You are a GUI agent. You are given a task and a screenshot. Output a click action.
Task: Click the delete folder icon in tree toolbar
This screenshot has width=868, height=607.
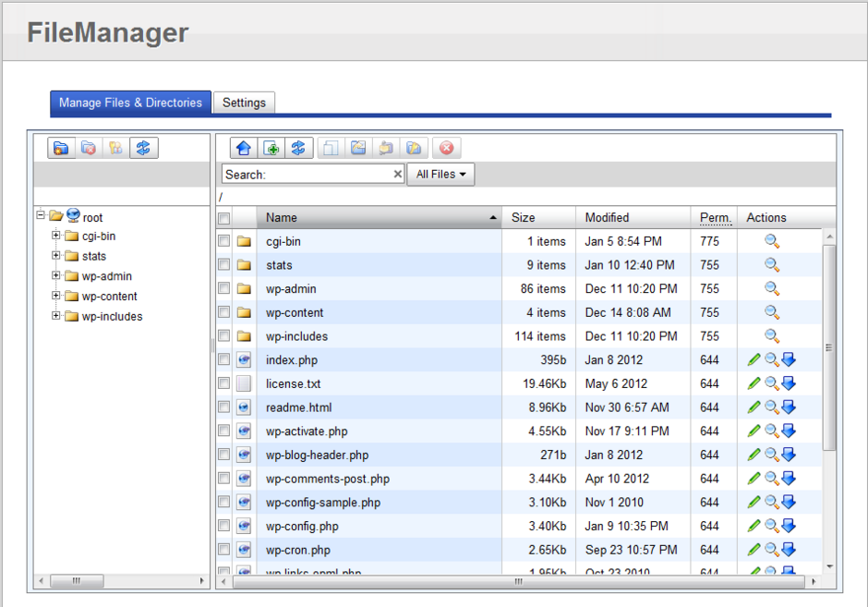[x=88, y=148]
